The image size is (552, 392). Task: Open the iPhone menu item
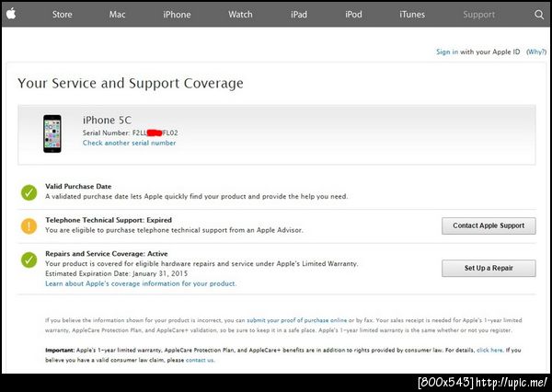(177, 15)
